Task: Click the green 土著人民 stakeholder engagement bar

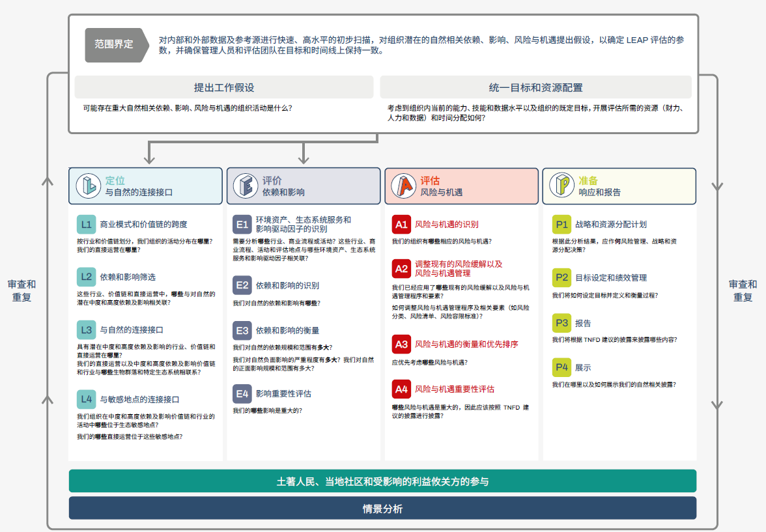Action: (x=382, y=481)
